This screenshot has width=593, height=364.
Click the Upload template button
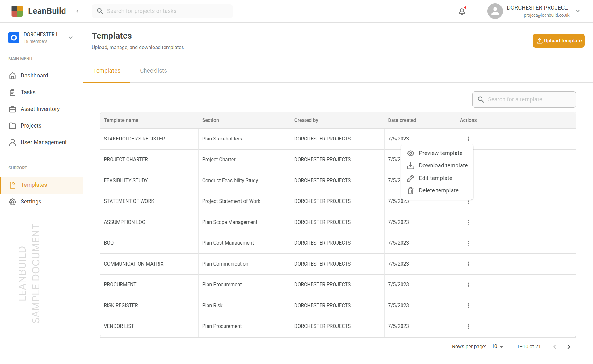click(558, 41)
